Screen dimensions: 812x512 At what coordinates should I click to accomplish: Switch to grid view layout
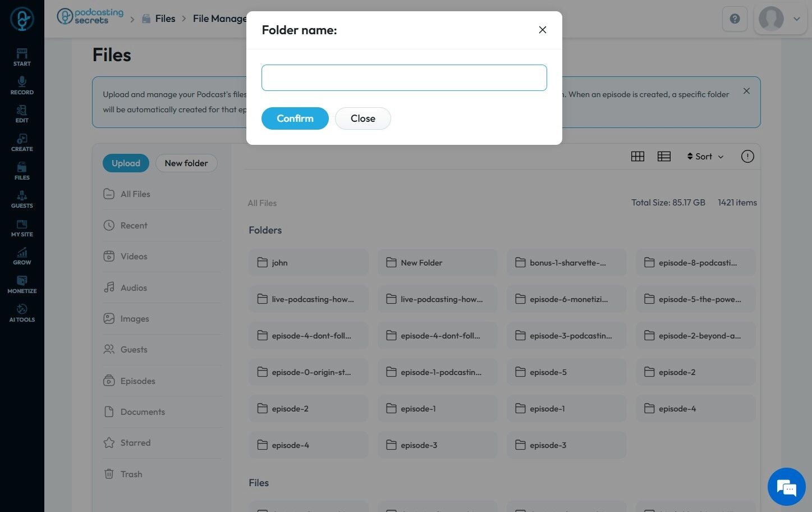(x=637, y=157)
